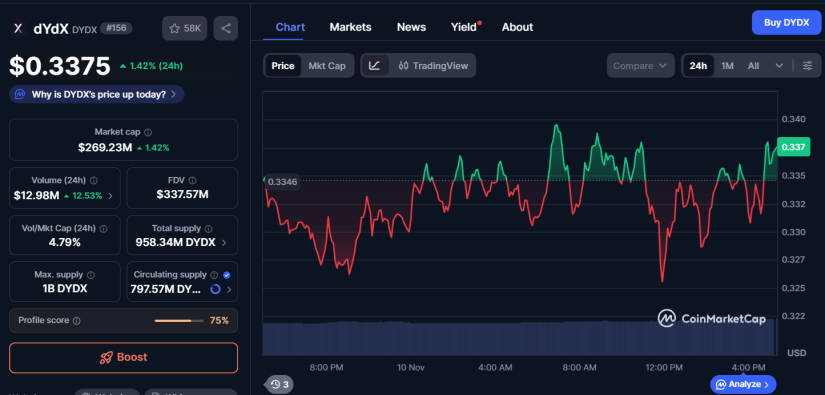Click the AI icon in price question pill

pos(20,95)
